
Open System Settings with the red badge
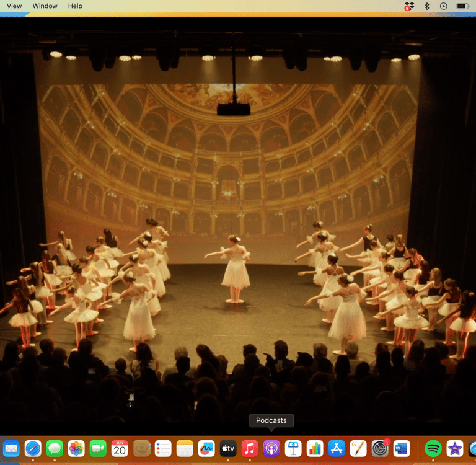click(x=380, y=448)
